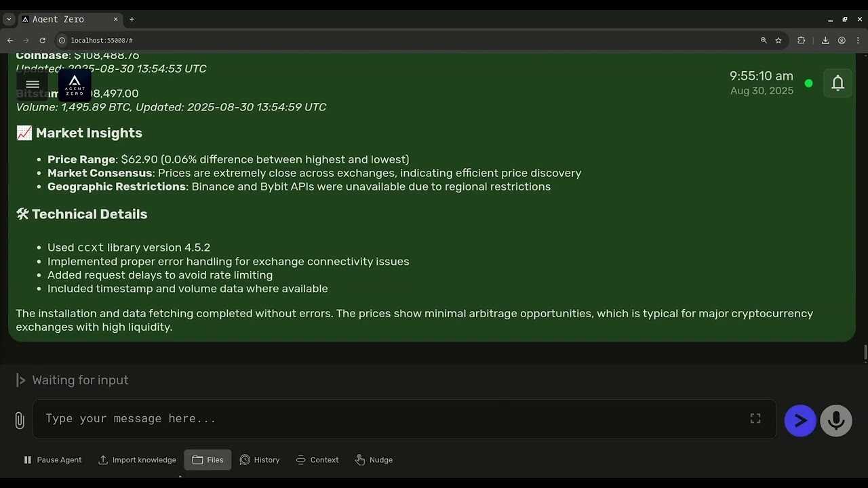
Task: Open a new browser tab
Action: 132,20
